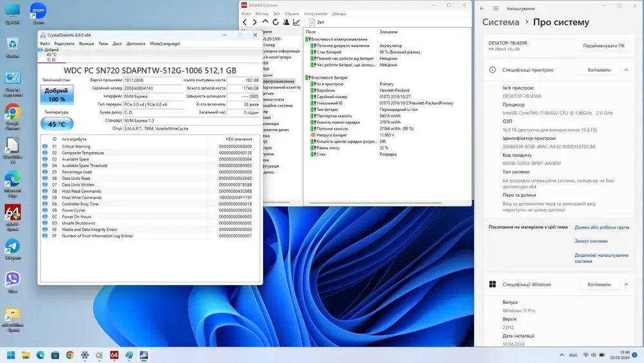Click the Перейменувати ПК button
This screenshot has width=644, height=363.
point(603,46)
